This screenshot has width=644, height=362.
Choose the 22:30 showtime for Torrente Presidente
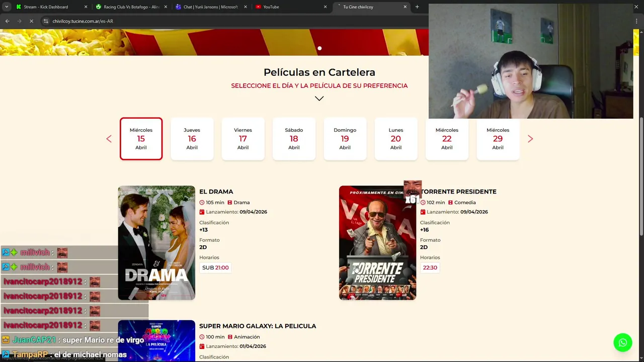pyautogui.click(x=430, y=267)
